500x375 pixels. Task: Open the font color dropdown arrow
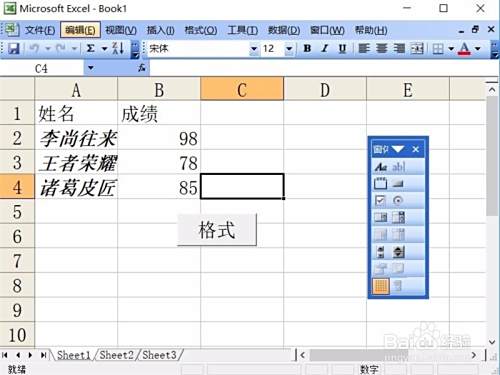coord(478,49)
